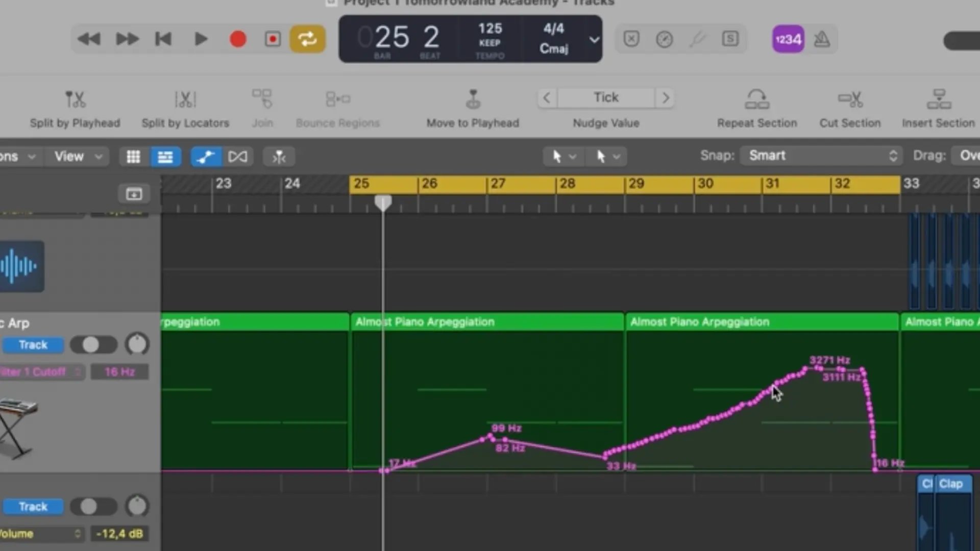The image size is (980, 551).
Task: Click the keyboard instrument track icon
Action: 19,429
